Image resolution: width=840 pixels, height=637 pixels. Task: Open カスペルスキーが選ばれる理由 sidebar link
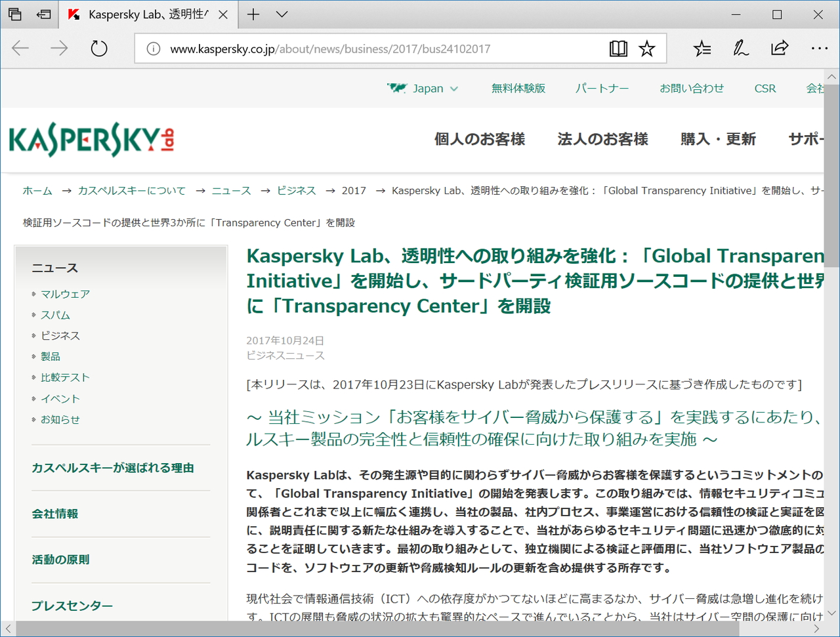[x=113, y=468]
